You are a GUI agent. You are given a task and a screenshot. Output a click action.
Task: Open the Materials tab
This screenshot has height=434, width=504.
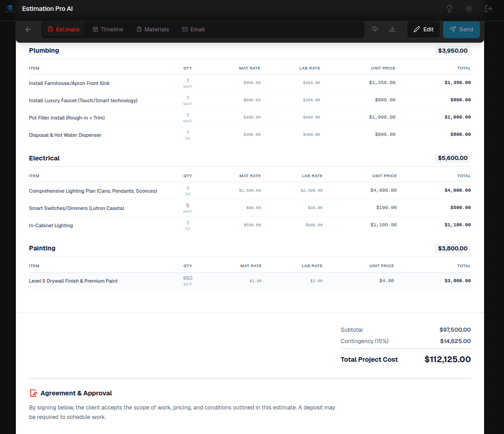153,29
